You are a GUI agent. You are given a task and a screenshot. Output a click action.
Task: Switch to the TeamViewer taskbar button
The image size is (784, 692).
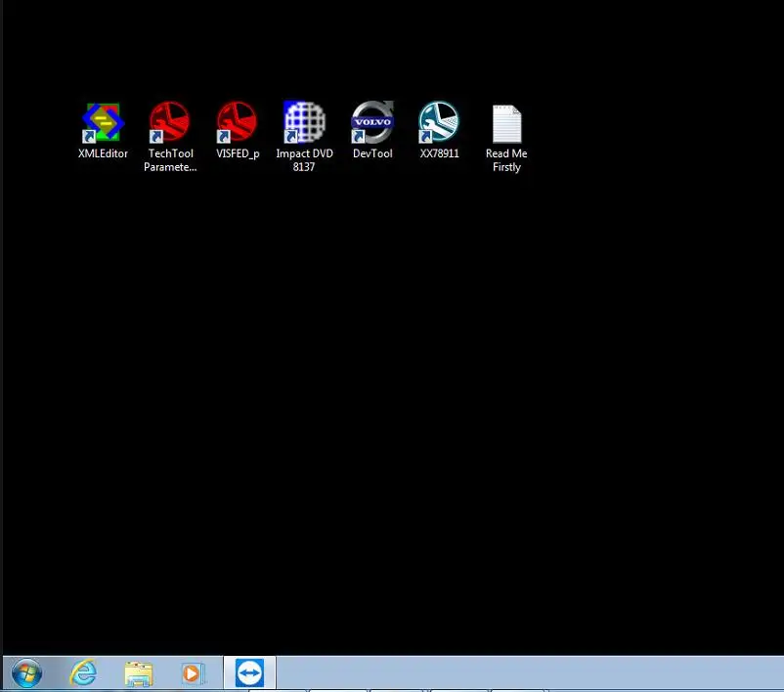pyautogui.click(x=249, y=673)
